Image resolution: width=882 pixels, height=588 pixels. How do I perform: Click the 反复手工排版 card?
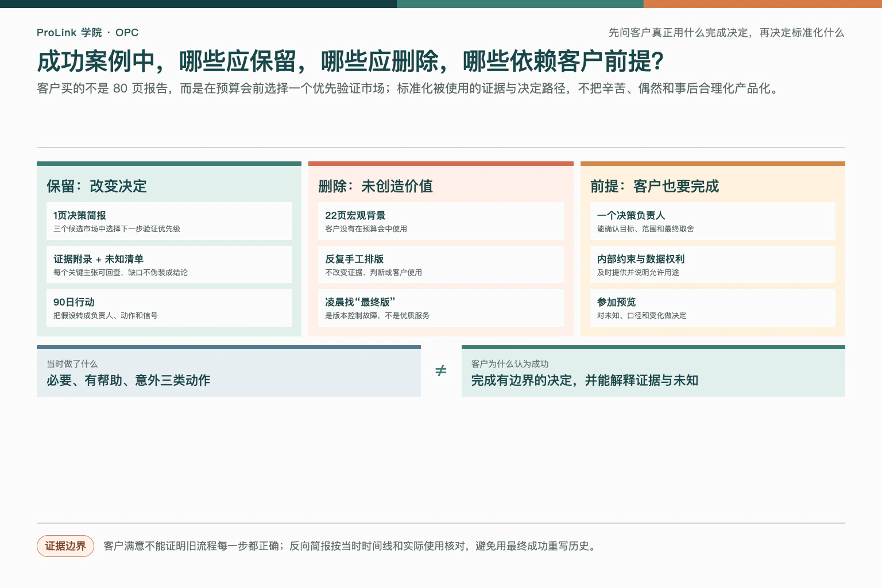[441, 265]
